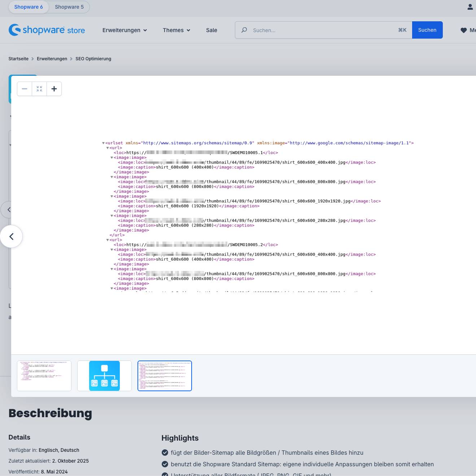Click checkmark beside 'benutzt die Shopware Standard Sitemap'
The height and width of the screenshot is (476, 476).
pos(165,464)
